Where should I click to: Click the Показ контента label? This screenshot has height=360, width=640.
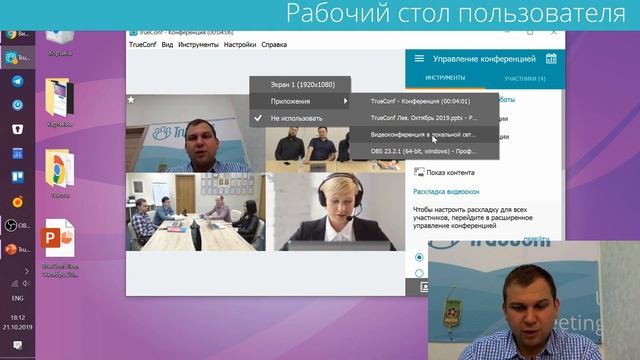[x=450, y=173]
